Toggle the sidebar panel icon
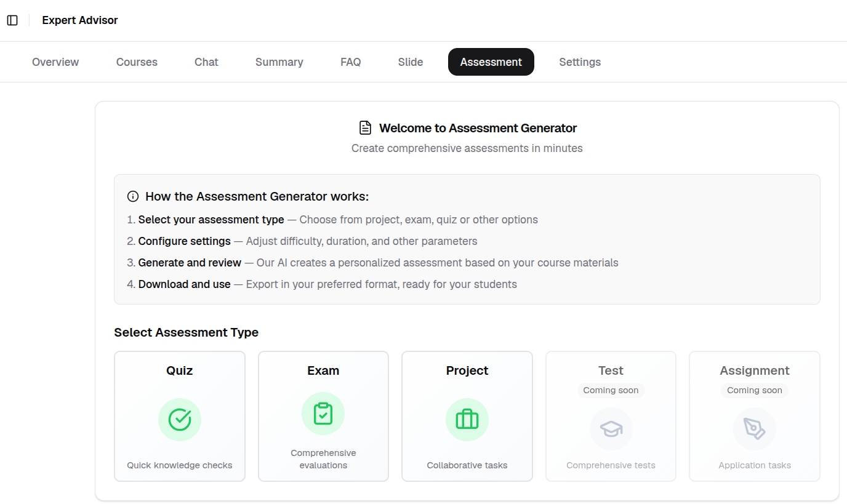 click(x=12, y=20)
